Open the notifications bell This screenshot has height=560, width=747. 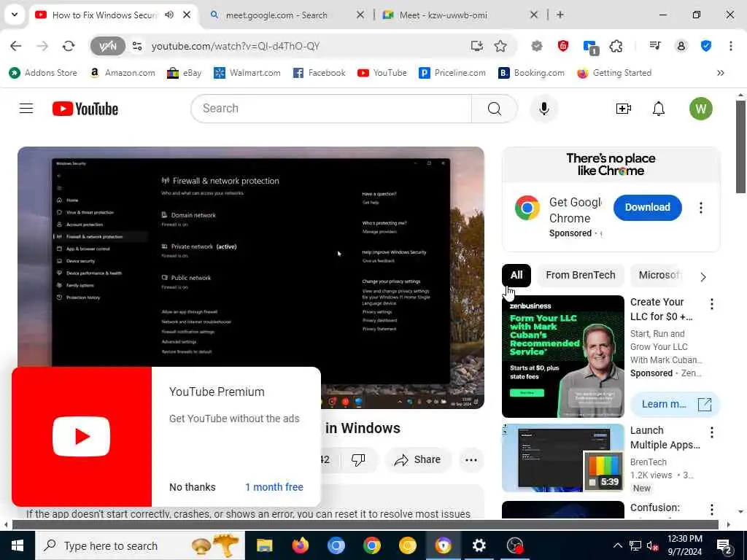(x=659, y=109)
